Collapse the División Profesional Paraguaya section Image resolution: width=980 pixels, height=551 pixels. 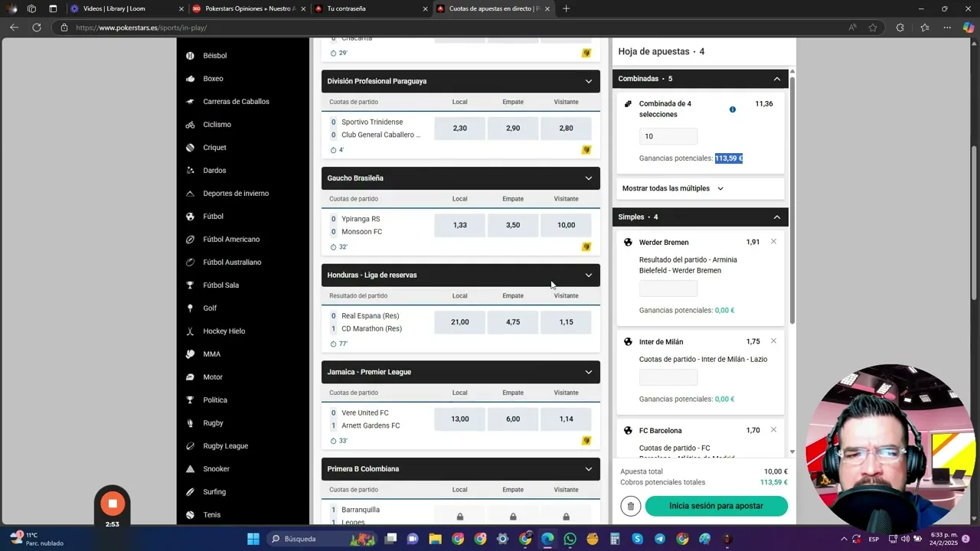(x=588, y=81)
